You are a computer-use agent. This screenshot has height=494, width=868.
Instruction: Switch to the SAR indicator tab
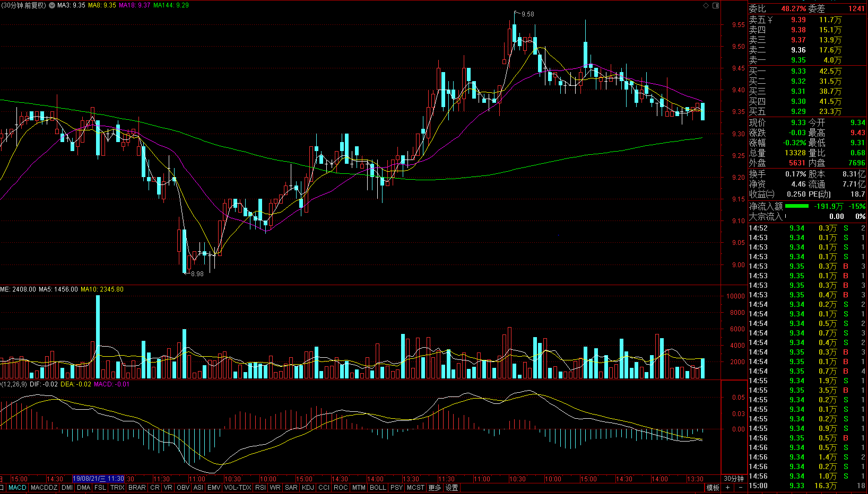pos(291,488)
